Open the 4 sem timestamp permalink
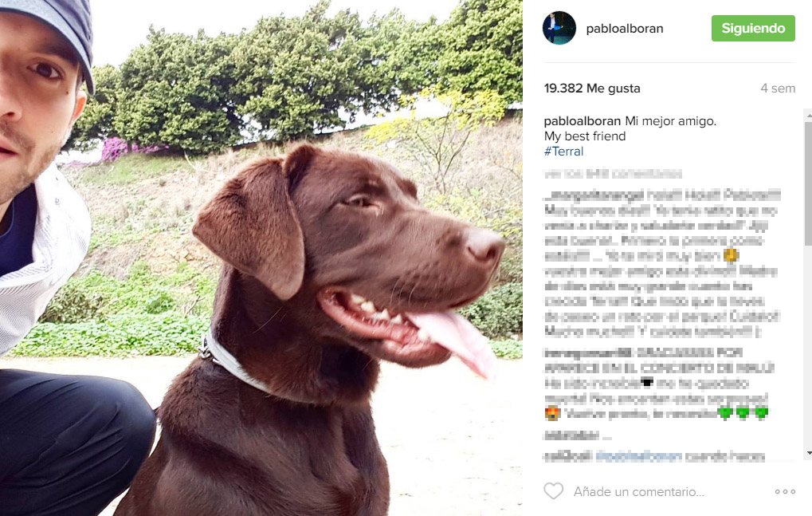Image resolution: width=812 pixels, height=516 pixels. pos(777,88)
